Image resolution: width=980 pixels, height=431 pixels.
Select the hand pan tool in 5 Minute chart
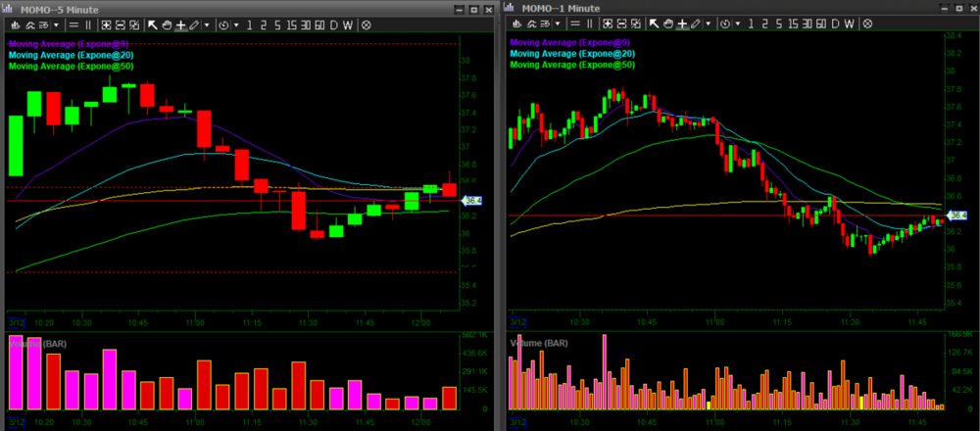coord(168,24)
